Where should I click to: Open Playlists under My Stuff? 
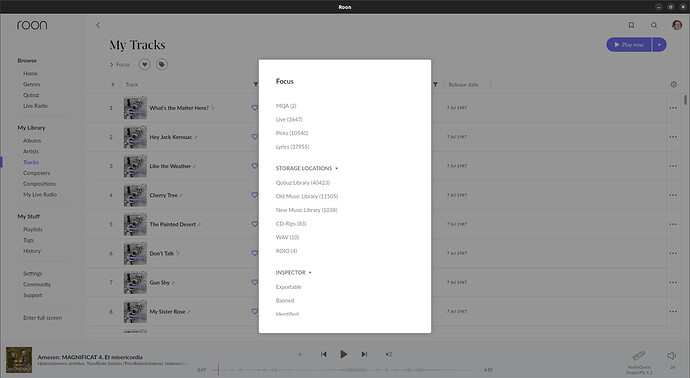click(x=33, y=229)
